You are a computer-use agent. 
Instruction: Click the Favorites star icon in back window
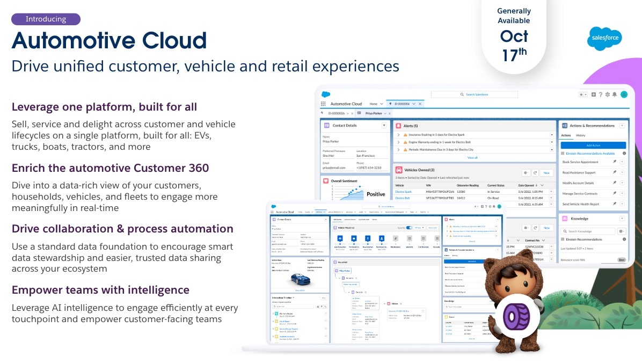[x=581, y=94]
